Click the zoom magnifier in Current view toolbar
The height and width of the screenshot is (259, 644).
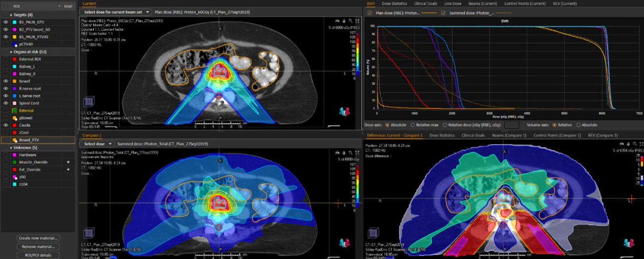click(349, 21)
